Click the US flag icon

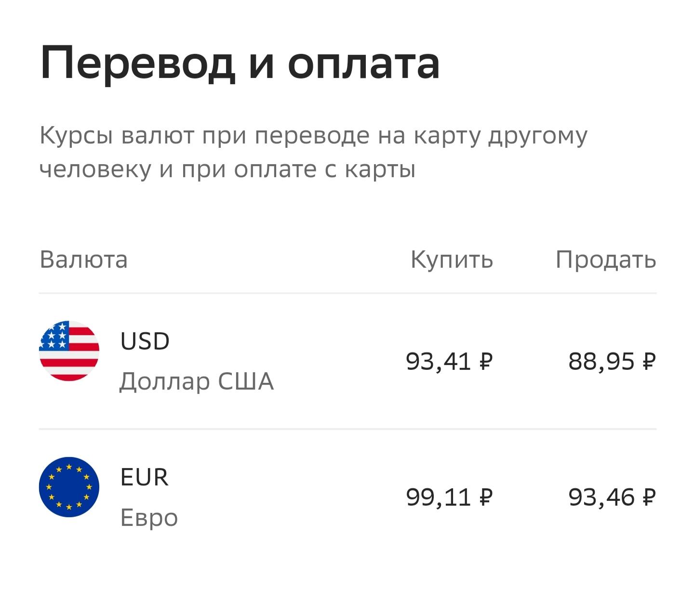click(69, 351)
